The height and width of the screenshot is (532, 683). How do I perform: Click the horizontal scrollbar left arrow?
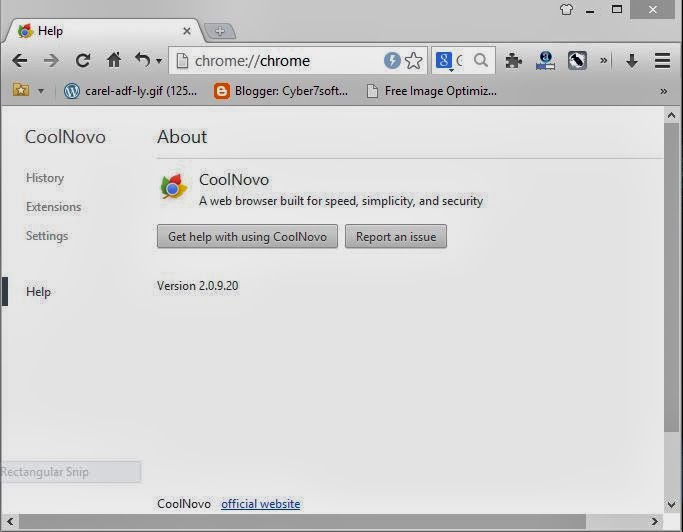point(10,522)
